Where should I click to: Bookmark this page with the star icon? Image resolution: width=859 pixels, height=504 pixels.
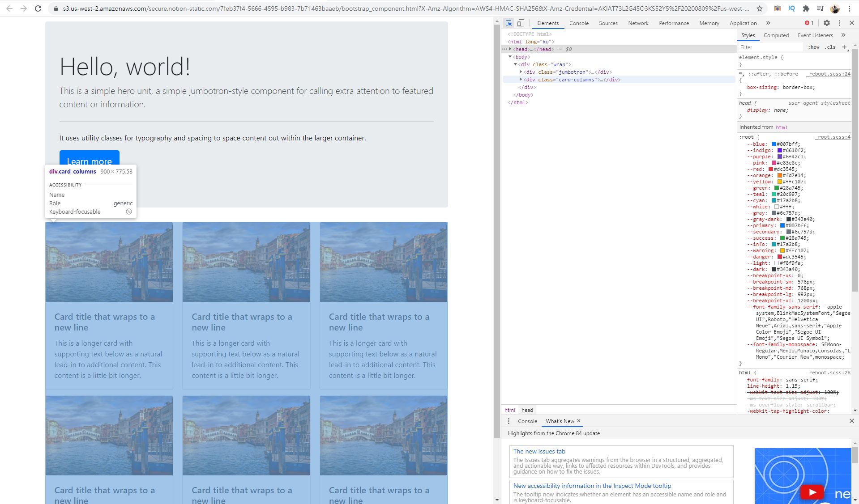click(x=760, y=8)
